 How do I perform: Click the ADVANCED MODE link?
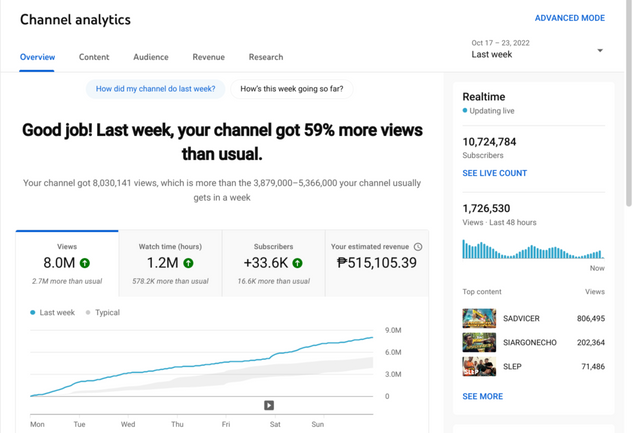point(569,18)
